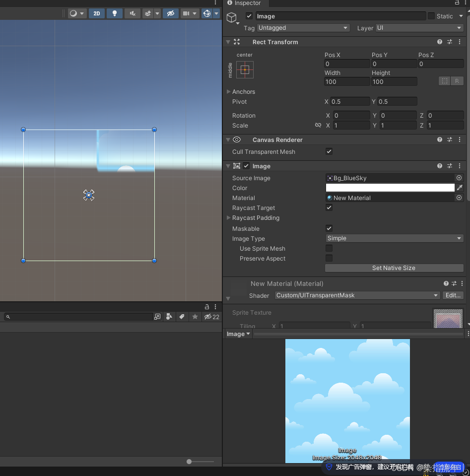Viewport: 470px width, 476px height.
Task: Disable the Raycast Target checkbox
Action: click(329, 207)
